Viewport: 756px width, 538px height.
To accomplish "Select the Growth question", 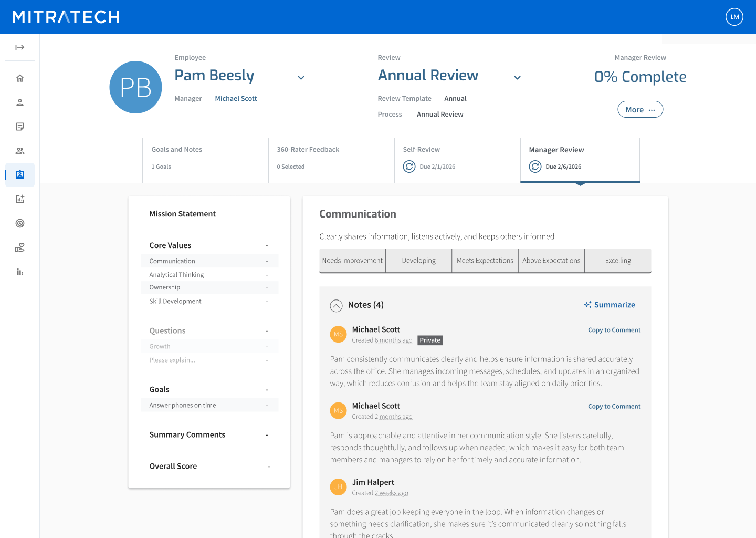I will click(209, 346).
